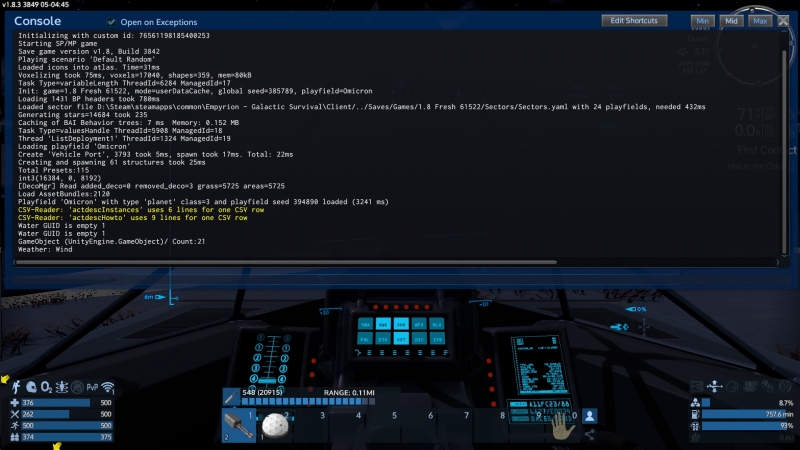Select empty hotbar slot 7

click(x=455, y=425)
